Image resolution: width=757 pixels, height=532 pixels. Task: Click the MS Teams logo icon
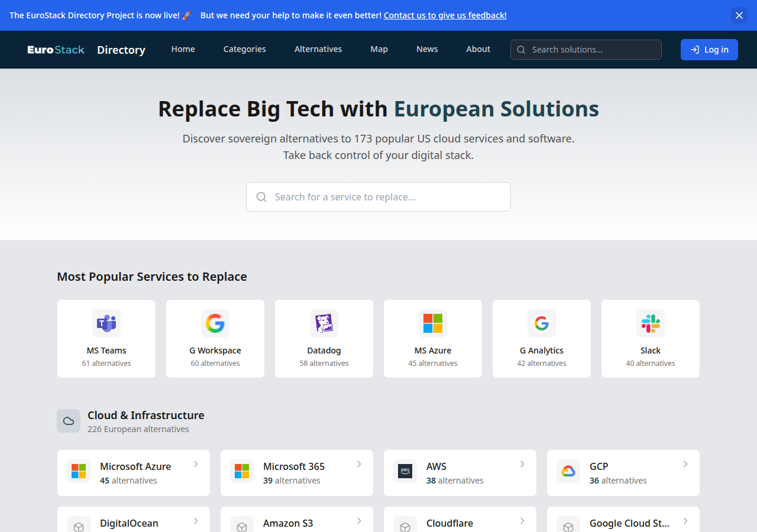(106, 323)
